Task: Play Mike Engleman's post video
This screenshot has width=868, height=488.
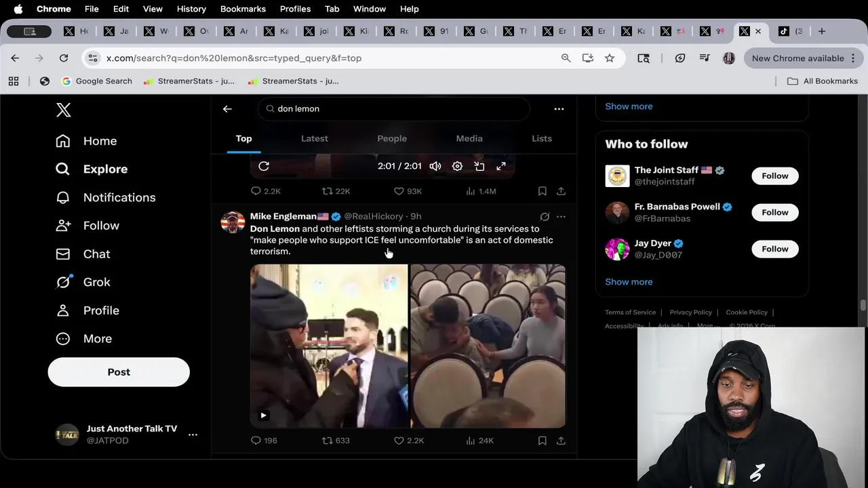Action: pyautogui.click(x=264, y=415)
